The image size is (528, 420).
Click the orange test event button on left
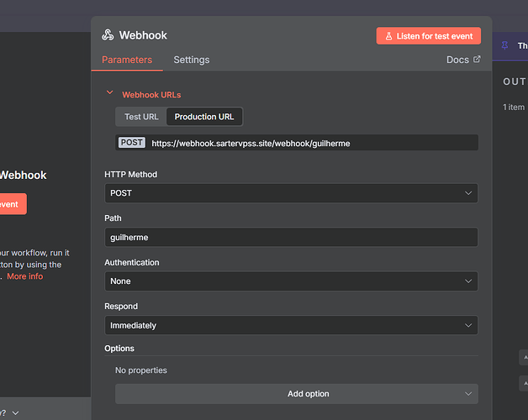[13, 204]
